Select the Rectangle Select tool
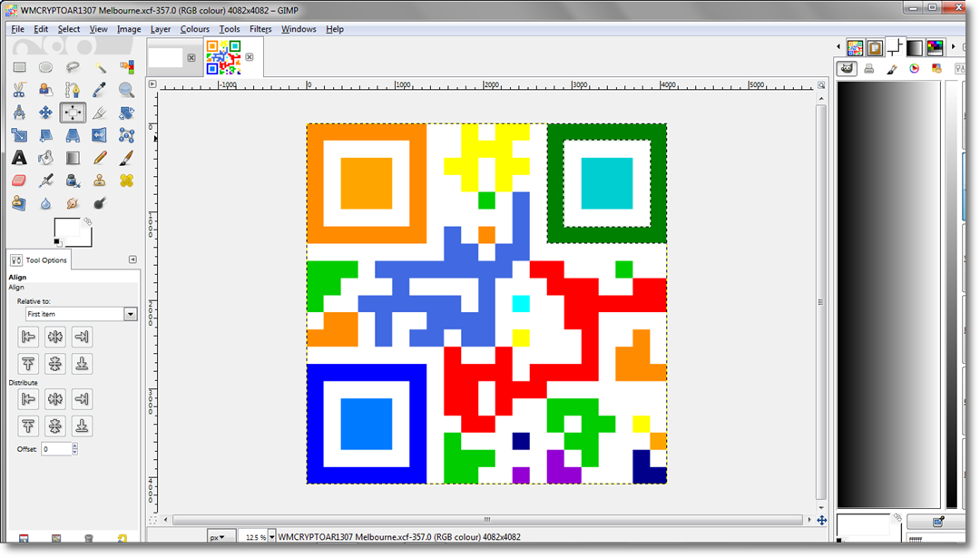Viewport: 980px width, 558px height. (x=19, y=67)
